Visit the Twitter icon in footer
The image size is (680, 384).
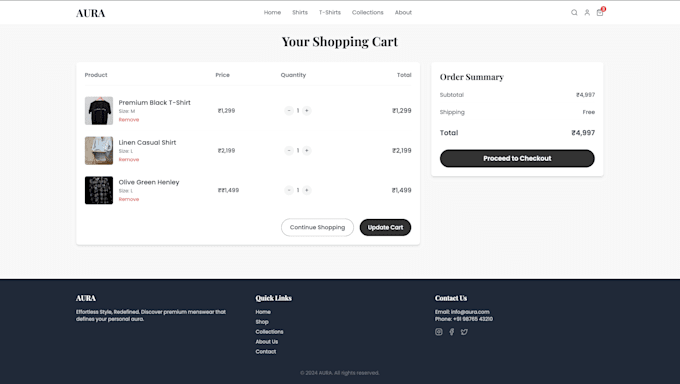(464, 332)
